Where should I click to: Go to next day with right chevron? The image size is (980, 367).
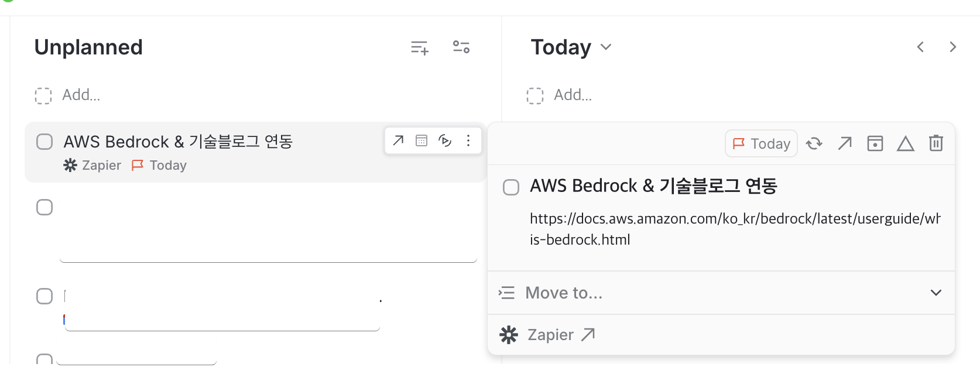[953, 47]
